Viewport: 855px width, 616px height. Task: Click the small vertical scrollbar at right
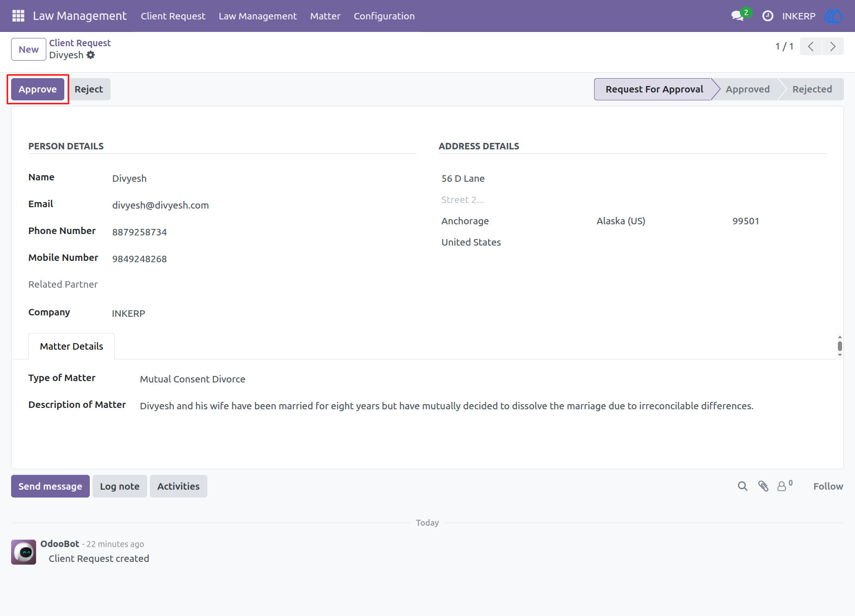click(x=840, y=346)
